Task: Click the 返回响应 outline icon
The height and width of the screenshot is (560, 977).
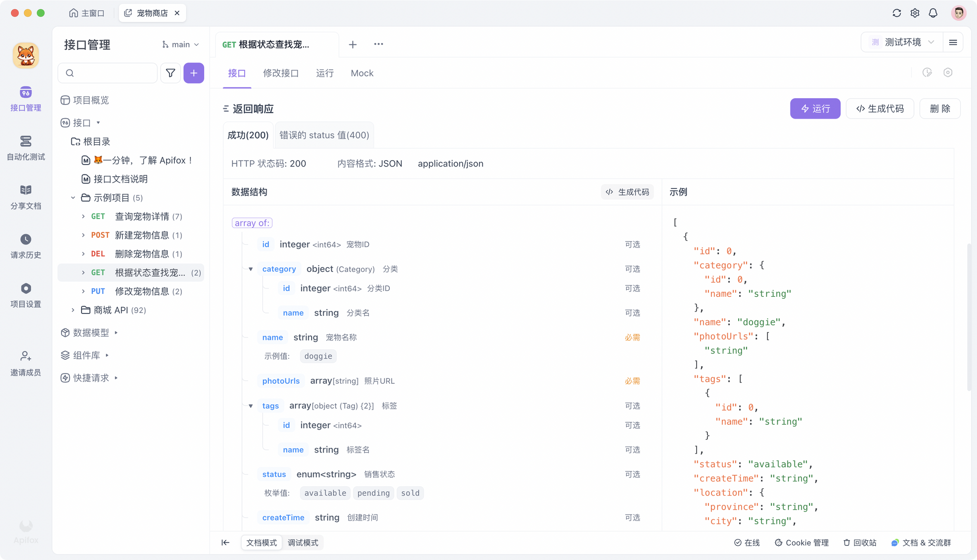Action: (x=226, y=109)
